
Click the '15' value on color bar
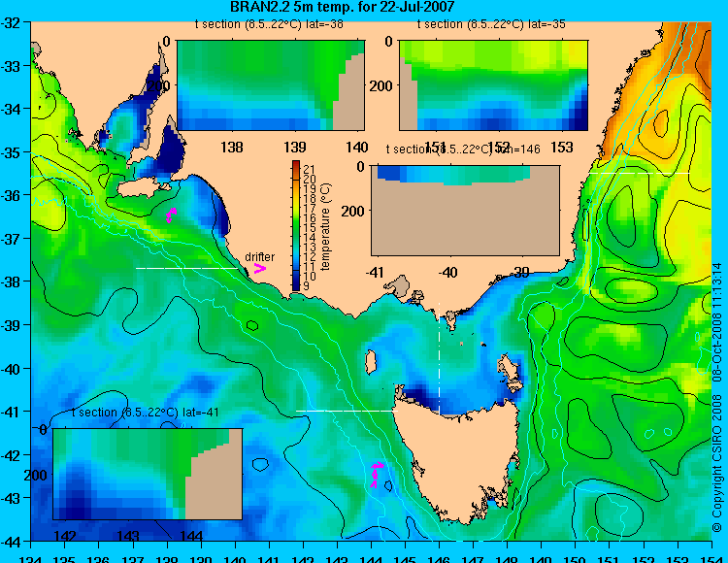point(310,228)
